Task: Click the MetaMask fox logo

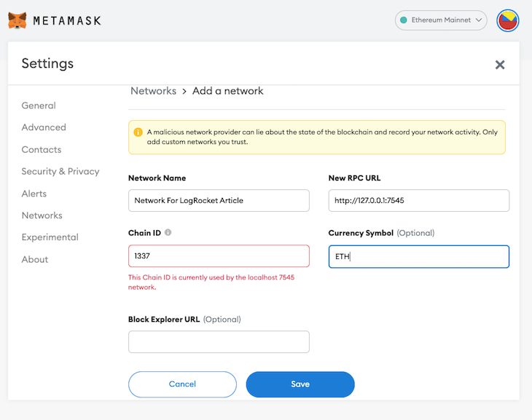Action: click(x=17, y=20)
